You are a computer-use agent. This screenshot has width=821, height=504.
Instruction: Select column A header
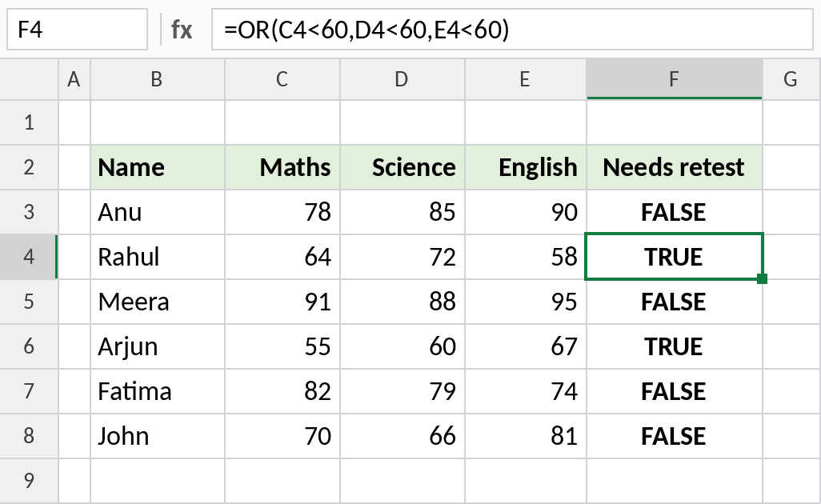click(74, 79)
